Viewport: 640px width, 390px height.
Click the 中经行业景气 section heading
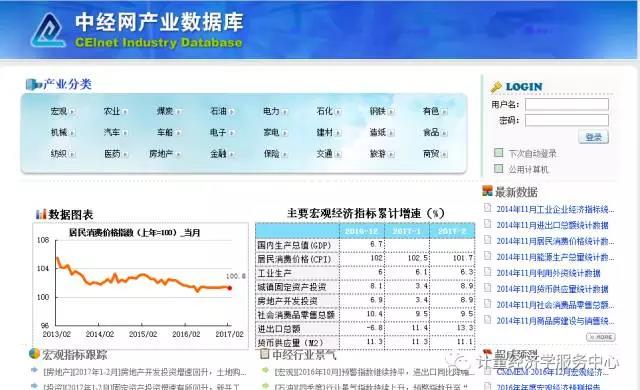[x=304, y=355]
